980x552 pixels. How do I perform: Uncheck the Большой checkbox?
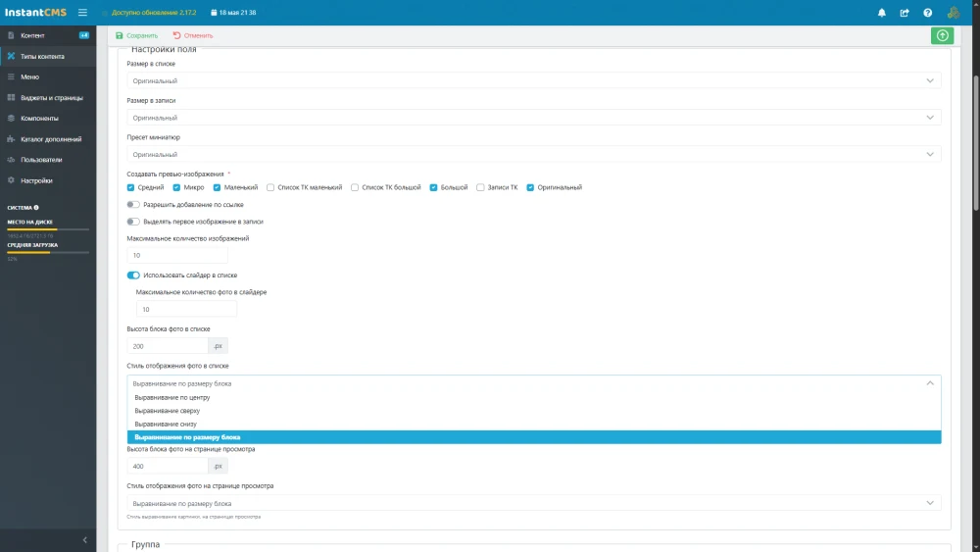[433, 187]
